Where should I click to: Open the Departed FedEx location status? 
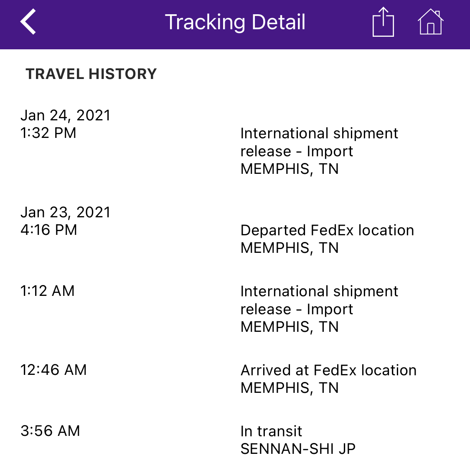coord(327,230)
